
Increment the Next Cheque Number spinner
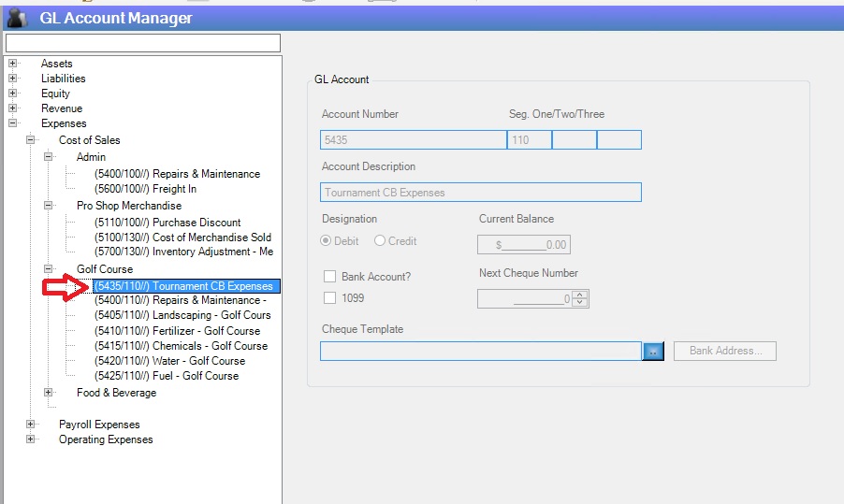tap(580, 295)
